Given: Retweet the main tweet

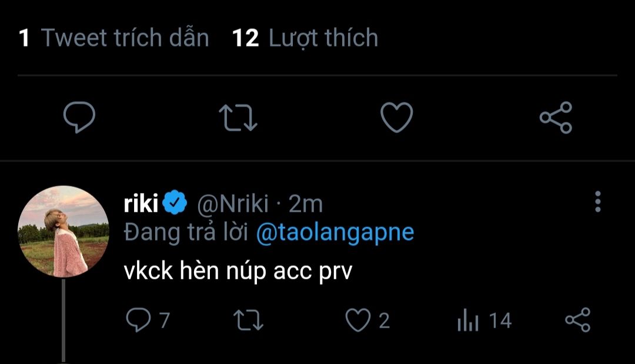Looking at the screenshot, I should tap(238, 117).
